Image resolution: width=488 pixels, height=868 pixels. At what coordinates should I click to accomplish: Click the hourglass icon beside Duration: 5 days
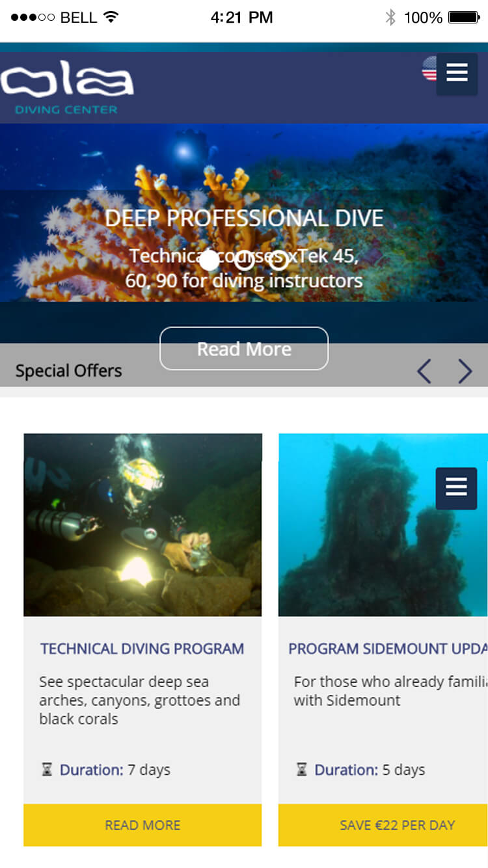pyautogui.click(x=302, y=770)
